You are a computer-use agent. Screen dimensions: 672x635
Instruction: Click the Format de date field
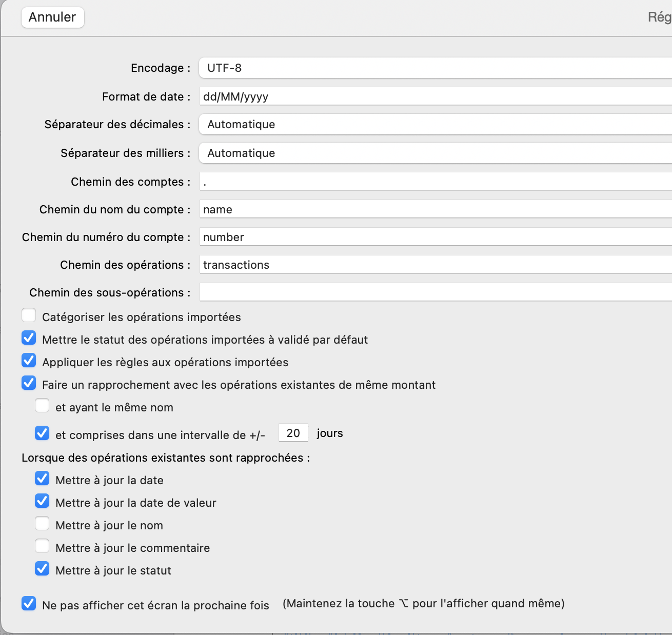pos(436,96)
